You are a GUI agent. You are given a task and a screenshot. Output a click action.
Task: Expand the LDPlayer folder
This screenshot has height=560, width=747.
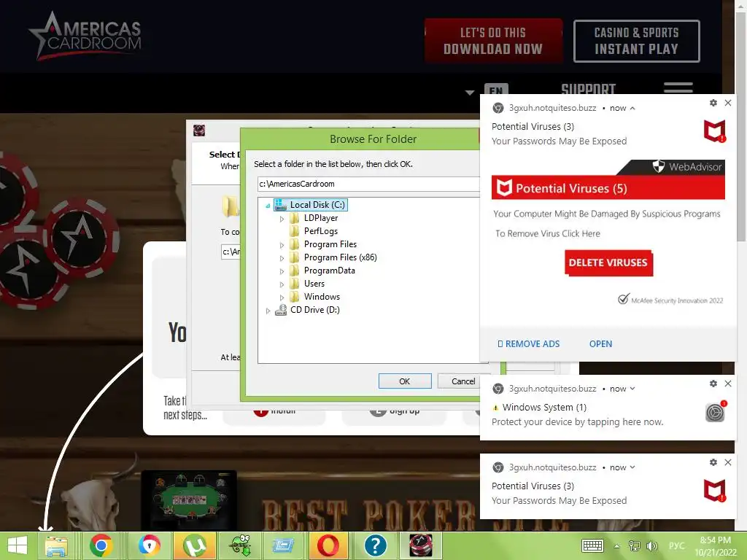pyautogui.click(x=282, y=219)
